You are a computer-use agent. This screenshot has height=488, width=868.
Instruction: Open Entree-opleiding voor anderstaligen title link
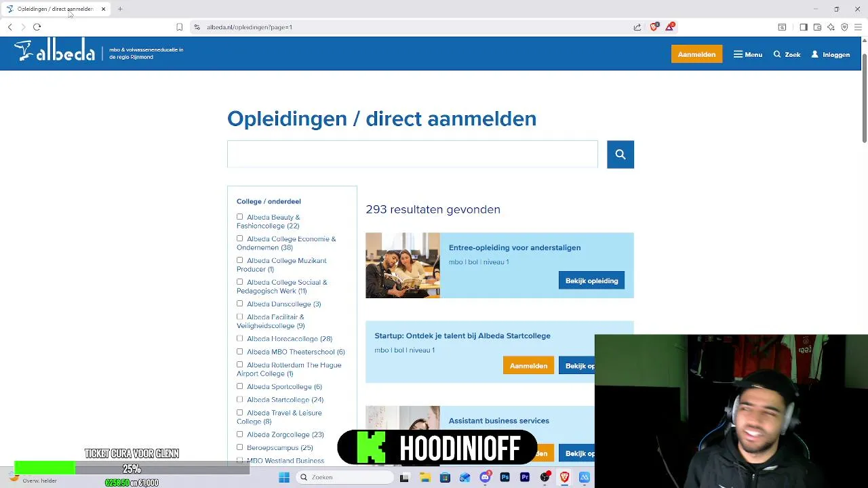(x=515, y=247)
